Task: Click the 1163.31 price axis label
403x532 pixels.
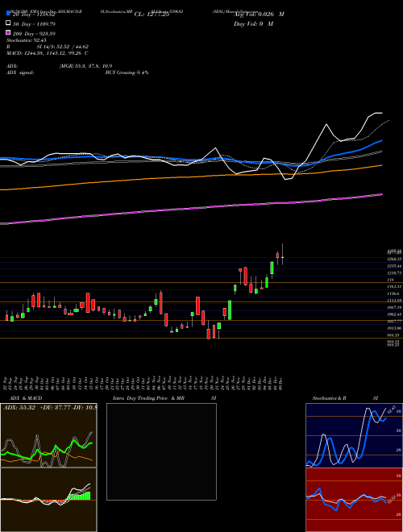Action: [394, 287]
